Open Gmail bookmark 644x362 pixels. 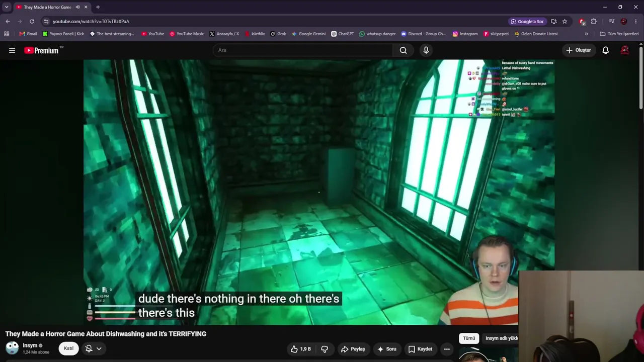[x=28, y=34]
